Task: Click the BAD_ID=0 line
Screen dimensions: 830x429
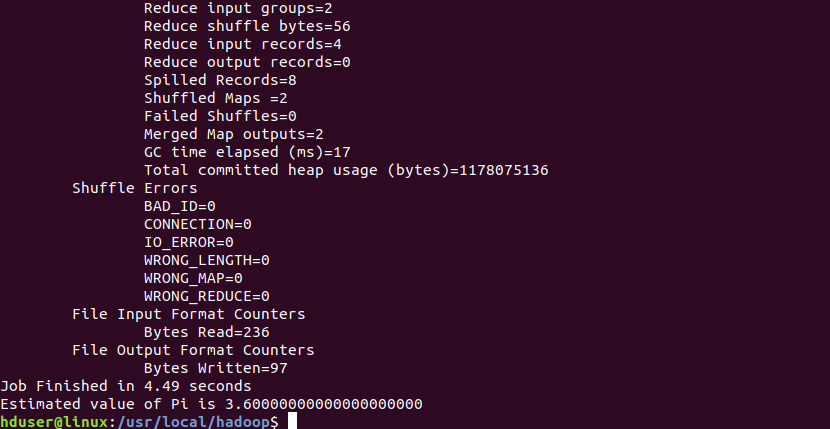Action: point(180,206)
